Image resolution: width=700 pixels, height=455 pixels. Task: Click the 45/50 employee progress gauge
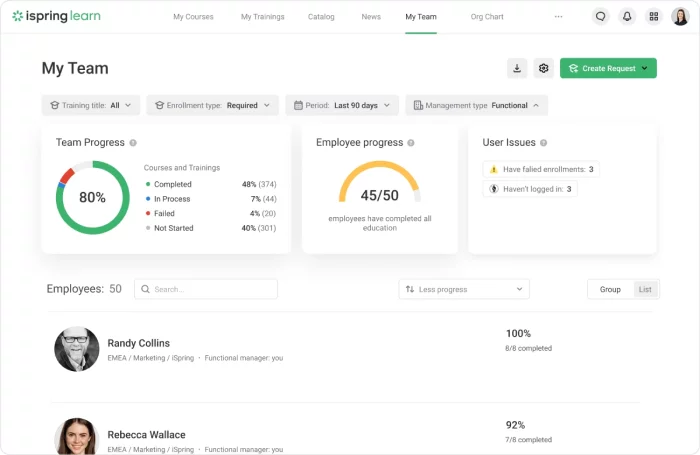coord(379,183)
